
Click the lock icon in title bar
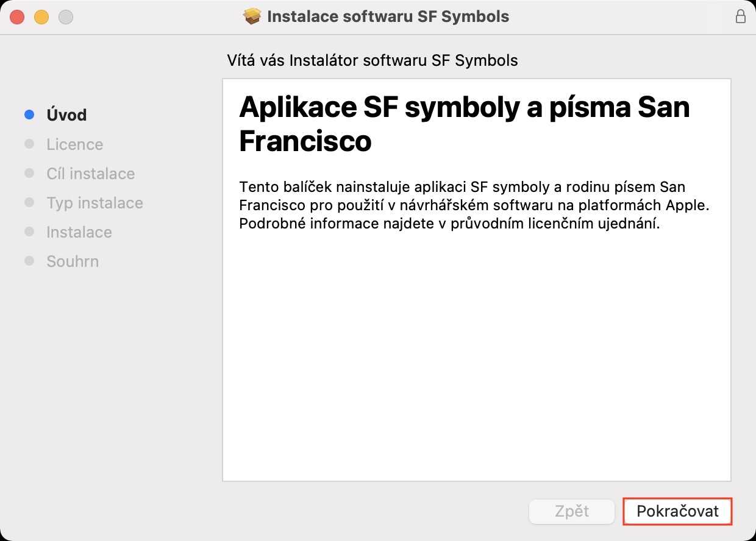pos(740,16)
